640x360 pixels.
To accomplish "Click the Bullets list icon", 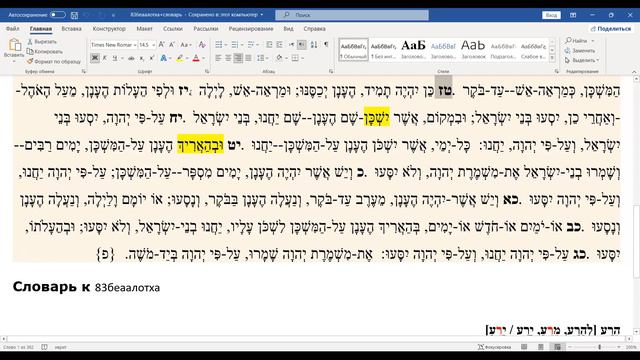I will click(x=219, y=45).
